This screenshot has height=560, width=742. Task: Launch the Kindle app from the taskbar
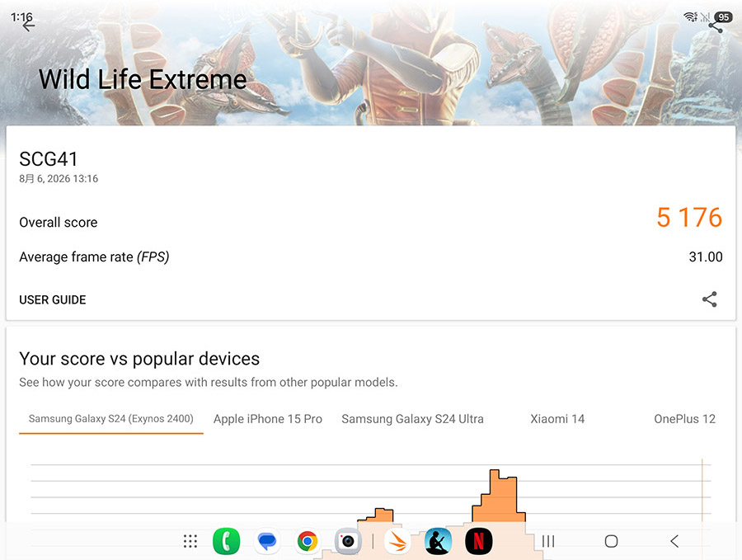pyautogui.click(x=439, y=541)
